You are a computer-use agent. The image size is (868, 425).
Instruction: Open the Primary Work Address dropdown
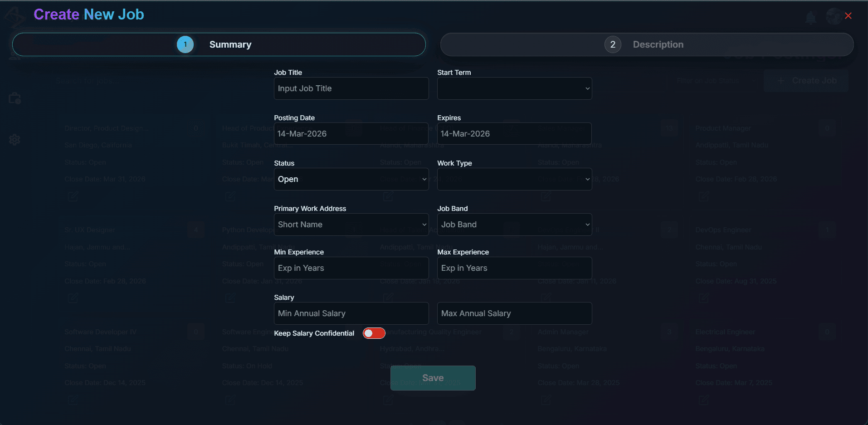coord(351,224)
